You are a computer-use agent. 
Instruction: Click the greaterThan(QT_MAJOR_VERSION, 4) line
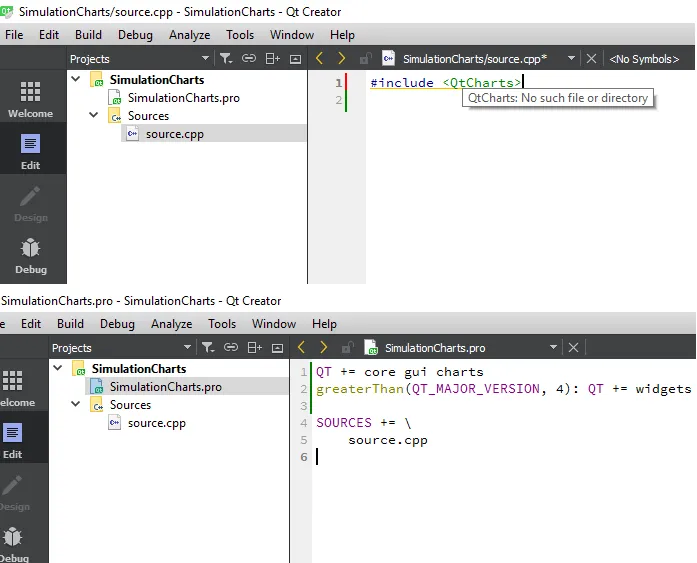(504, 389)
